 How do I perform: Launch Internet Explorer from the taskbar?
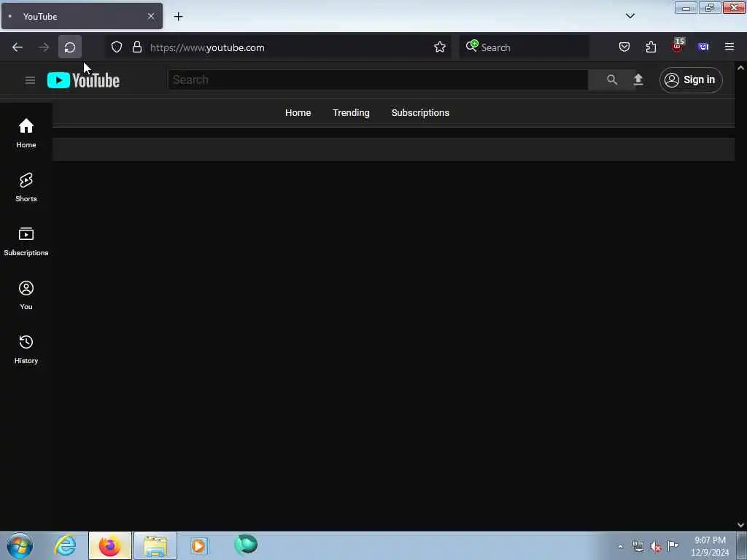click(65, 545)
